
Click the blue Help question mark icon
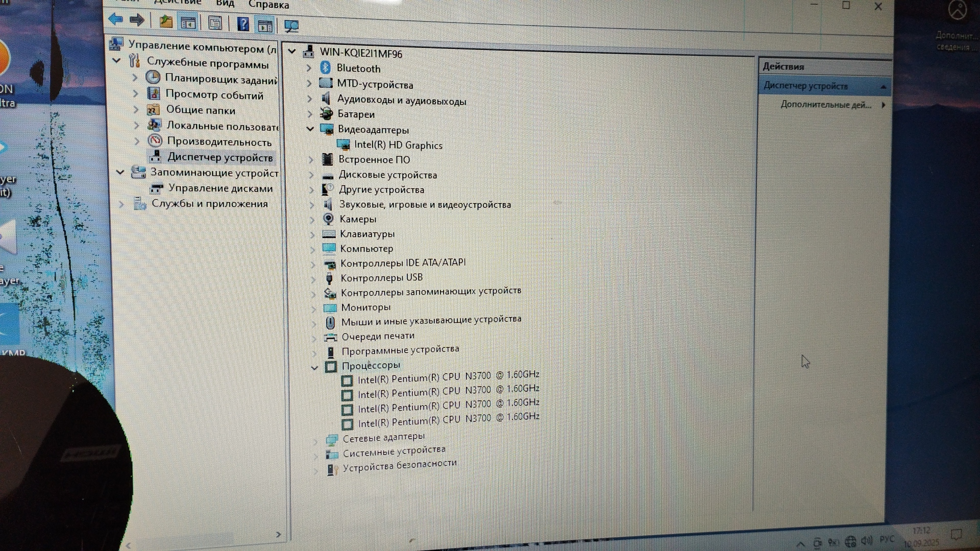[x=243, y=23]
